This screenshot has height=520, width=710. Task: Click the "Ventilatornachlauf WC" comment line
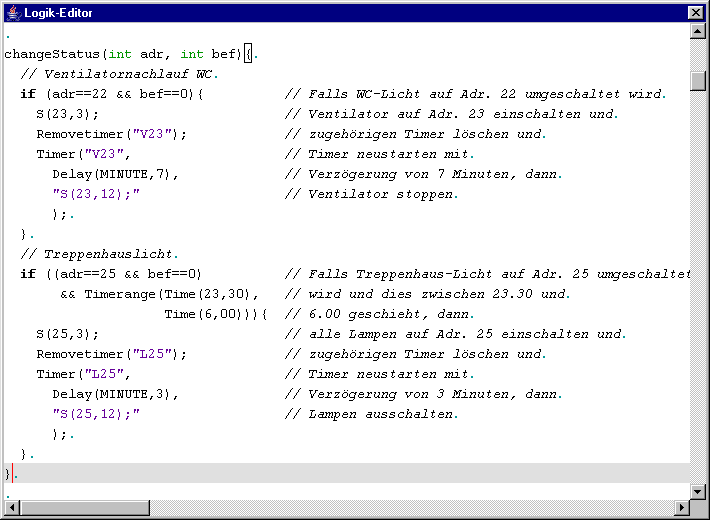(x=118, y=74)
